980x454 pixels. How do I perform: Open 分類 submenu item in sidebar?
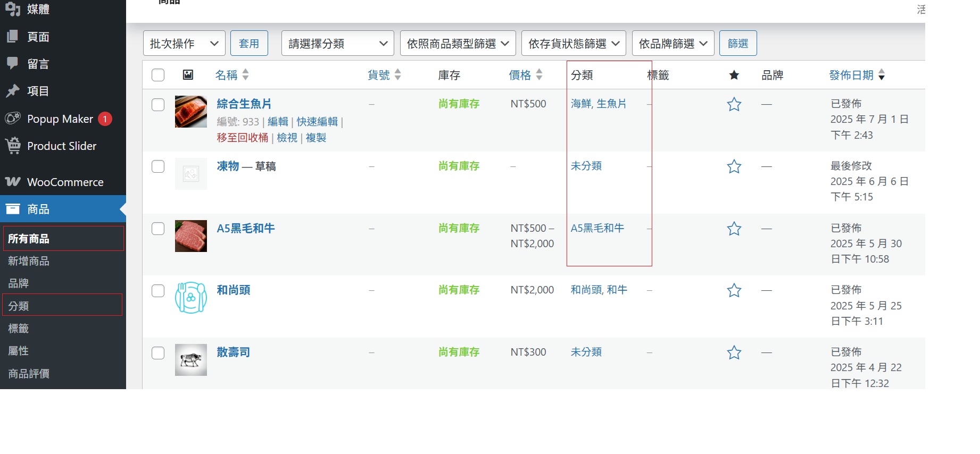tap(19, 306)
